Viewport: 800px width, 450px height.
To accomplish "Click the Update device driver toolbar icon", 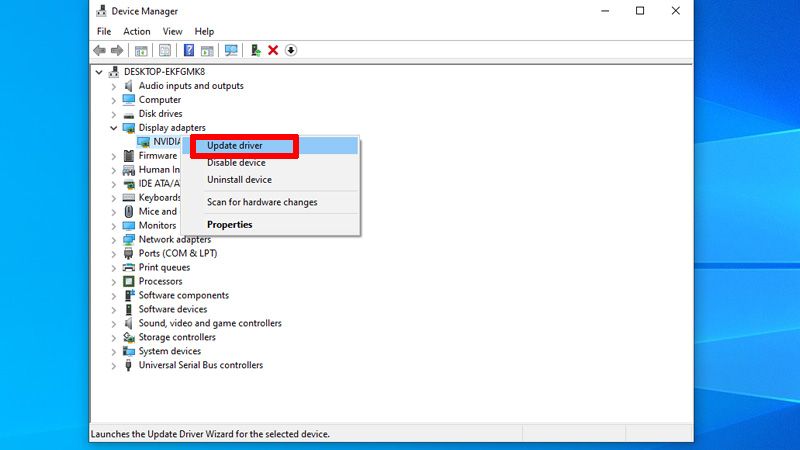I will click(x=255, y=50).
